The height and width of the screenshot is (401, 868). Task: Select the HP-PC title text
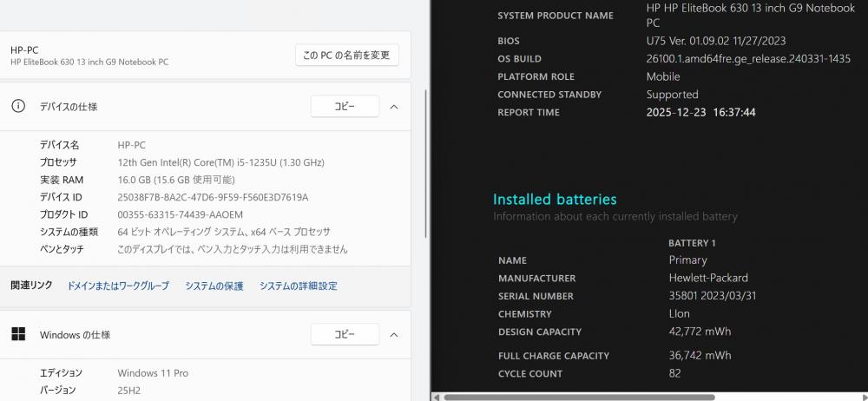coord(24,49)
